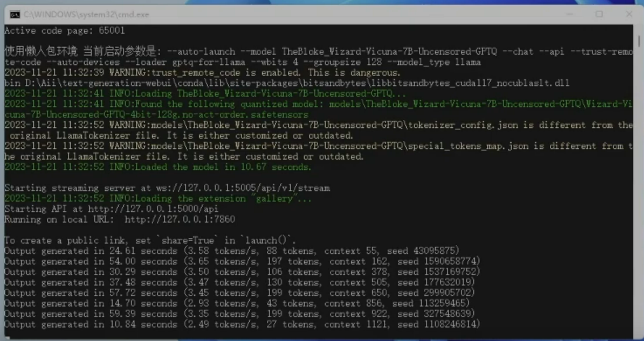
Task: Click 'Loading TheBloke_Wizard-Vicuna-7B-Uncensored-GPTQ...' info line
Action: [x=206, y=94]
